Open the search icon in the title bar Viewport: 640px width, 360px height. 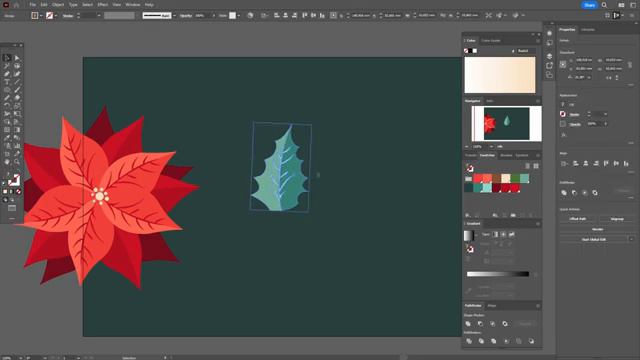[x=604, y=5]
